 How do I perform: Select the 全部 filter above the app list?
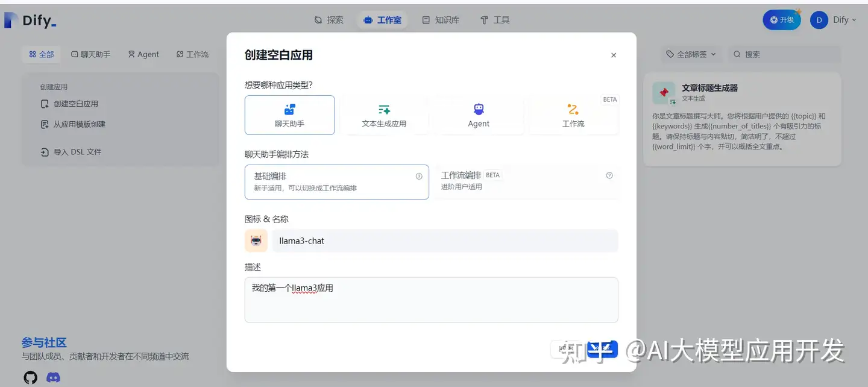(x=42, y=54)
